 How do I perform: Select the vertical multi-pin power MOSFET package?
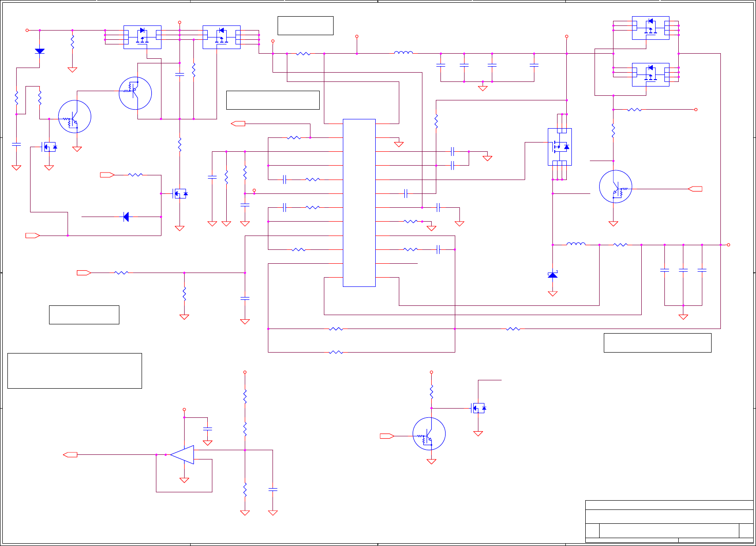pyautogui.click(x=560, y=147)
